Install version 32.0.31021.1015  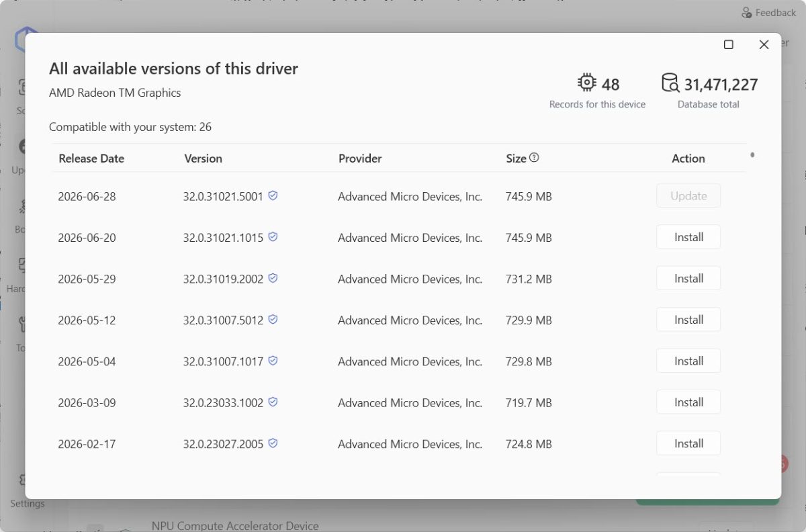click(x=688, y=237)
